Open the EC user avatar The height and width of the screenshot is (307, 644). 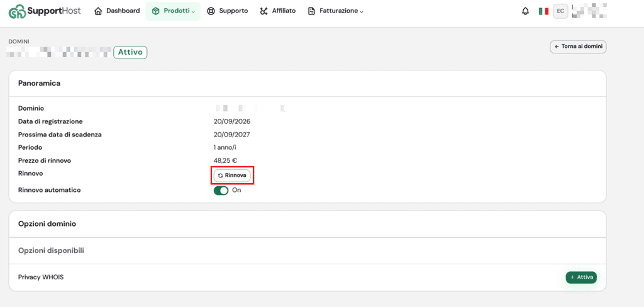560,11
